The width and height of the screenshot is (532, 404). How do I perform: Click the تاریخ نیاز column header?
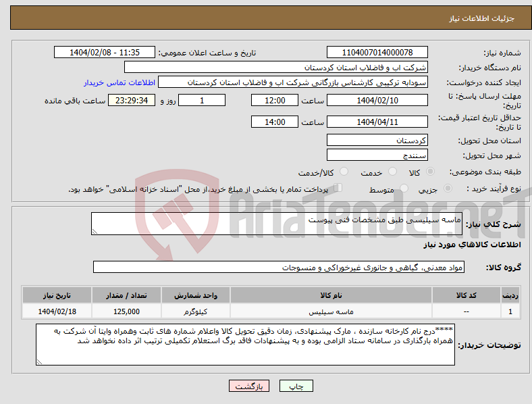57,295
